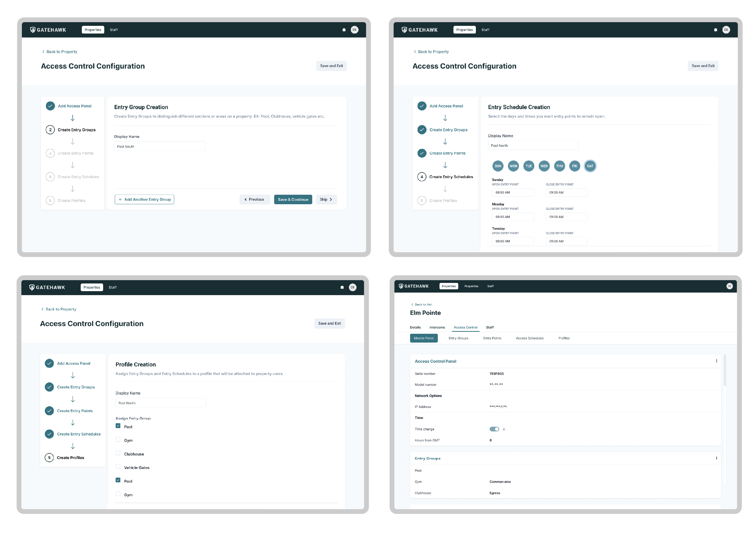Image resolution: width=756 pixels, height=536 pixels.
Task: Click the Display Name field containing Pool South
Action: click(159, 147)
